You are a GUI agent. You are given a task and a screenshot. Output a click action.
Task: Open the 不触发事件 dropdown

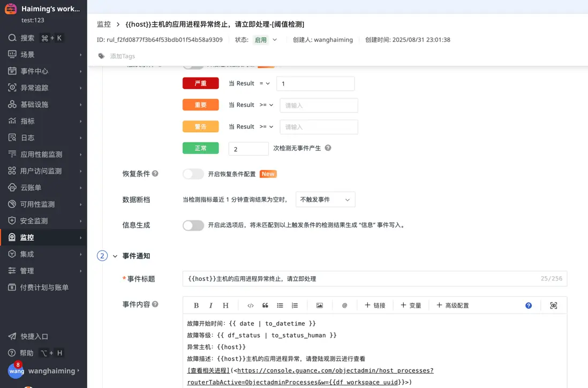326,199
